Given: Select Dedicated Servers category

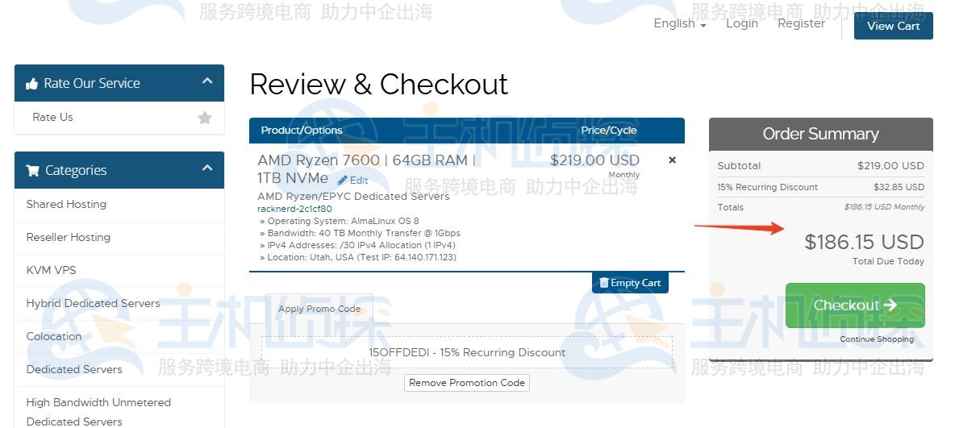Looking at the screenshot, I should (x=74, y=369).
